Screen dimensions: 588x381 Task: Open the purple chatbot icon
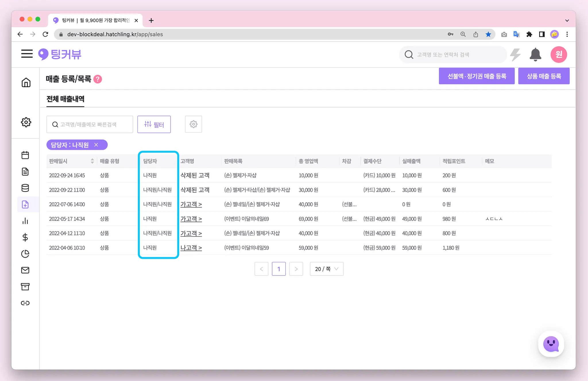point(551,344)
